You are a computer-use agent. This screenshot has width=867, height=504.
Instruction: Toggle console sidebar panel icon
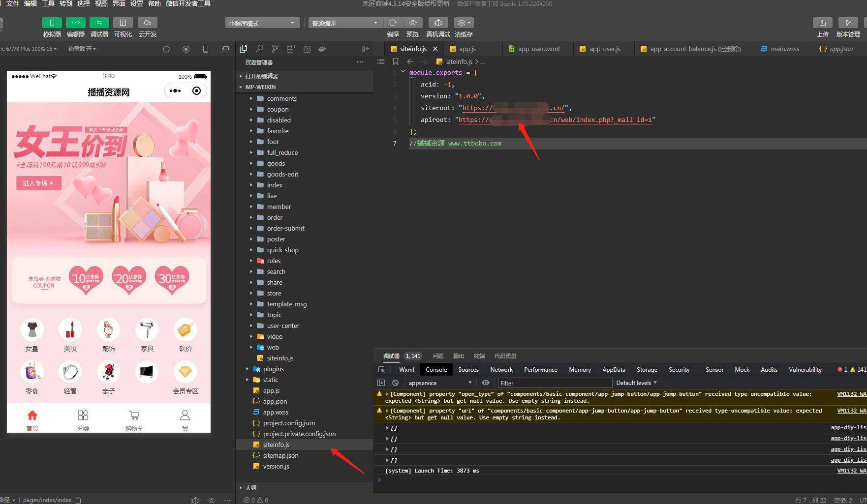(x=381, y=383)
